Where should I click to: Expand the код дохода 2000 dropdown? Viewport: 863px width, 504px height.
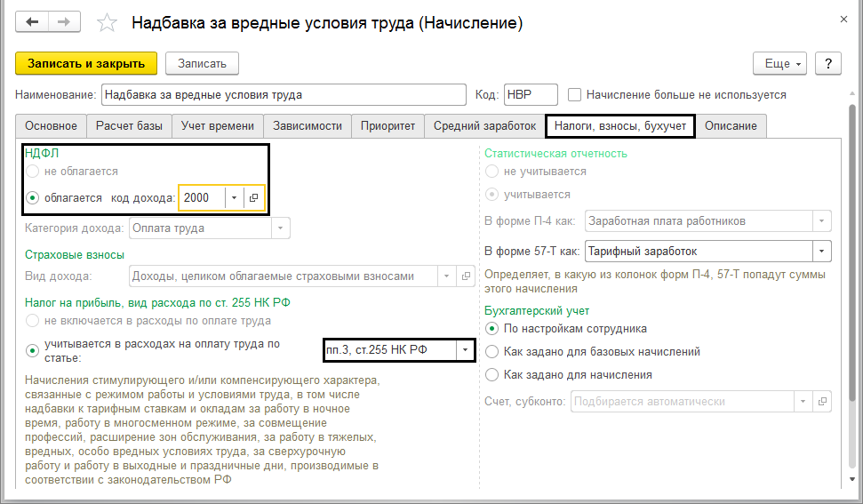[x=234, y=198]
